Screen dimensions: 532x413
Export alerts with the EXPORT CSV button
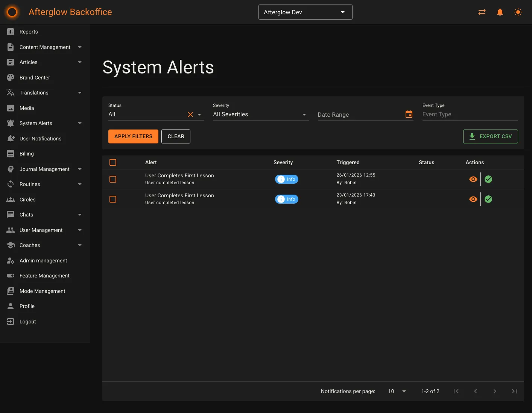click(490, 136)
